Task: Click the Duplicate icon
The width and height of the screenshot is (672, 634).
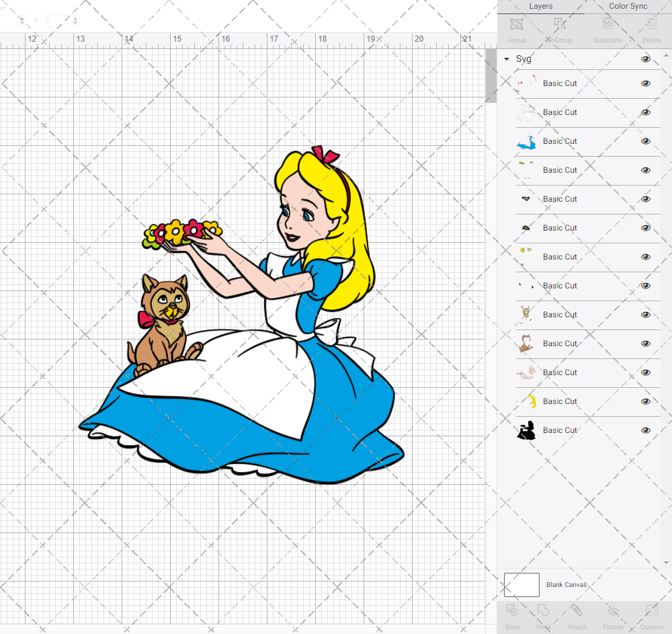Action: point(607,24)
